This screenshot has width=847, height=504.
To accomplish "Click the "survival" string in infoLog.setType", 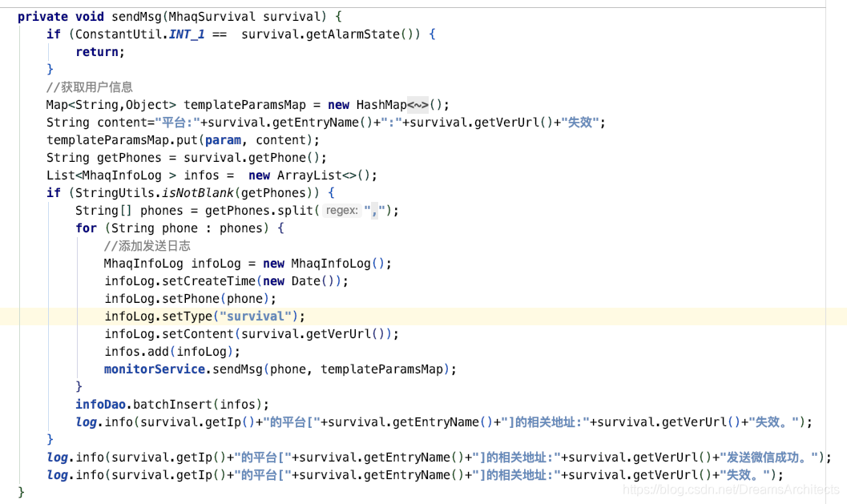I will 256,317.
